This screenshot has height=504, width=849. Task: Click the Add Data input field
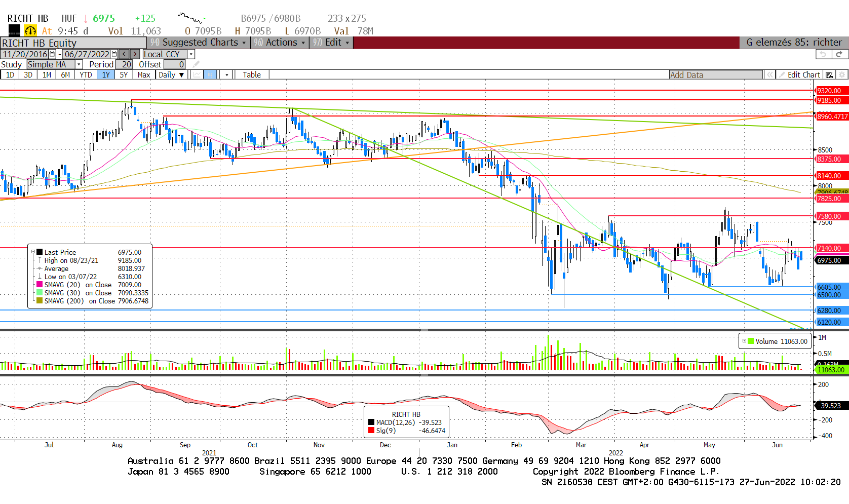(x=716, y=75)
